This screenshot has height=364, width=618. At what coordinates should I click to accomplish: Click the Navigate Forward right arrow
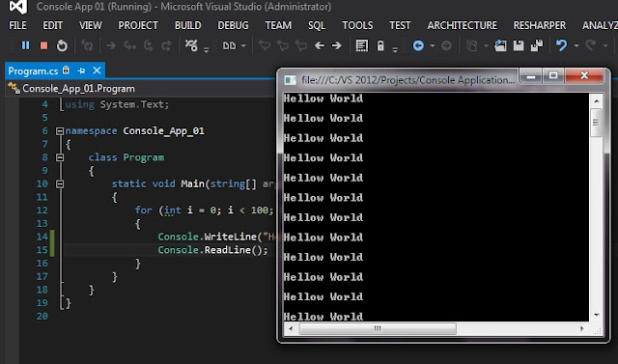[337, 45]
